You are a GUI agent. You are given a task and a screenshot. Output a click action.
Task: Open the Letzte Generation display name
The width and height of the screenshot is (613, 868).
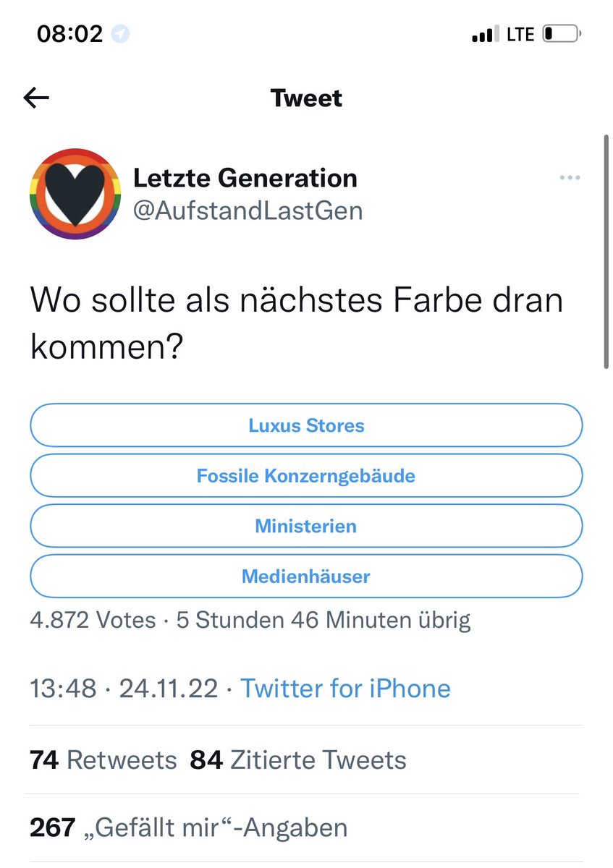[245, 178]
